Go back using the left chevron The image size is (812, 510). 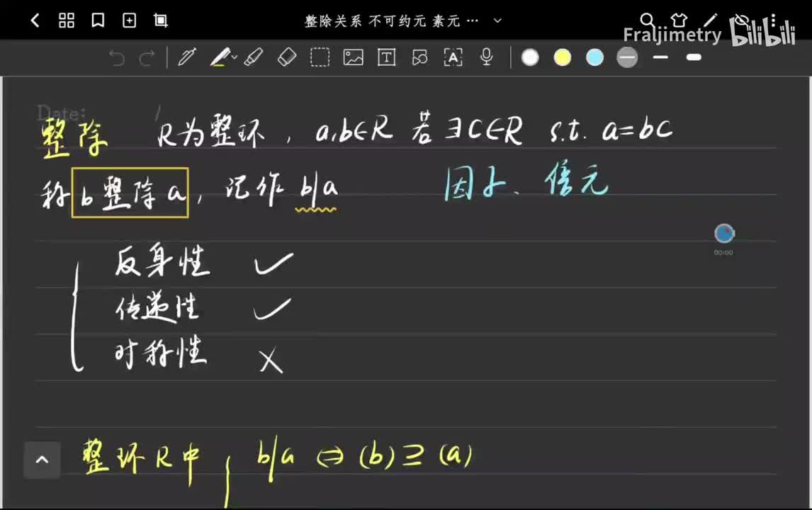coord(35,21)
